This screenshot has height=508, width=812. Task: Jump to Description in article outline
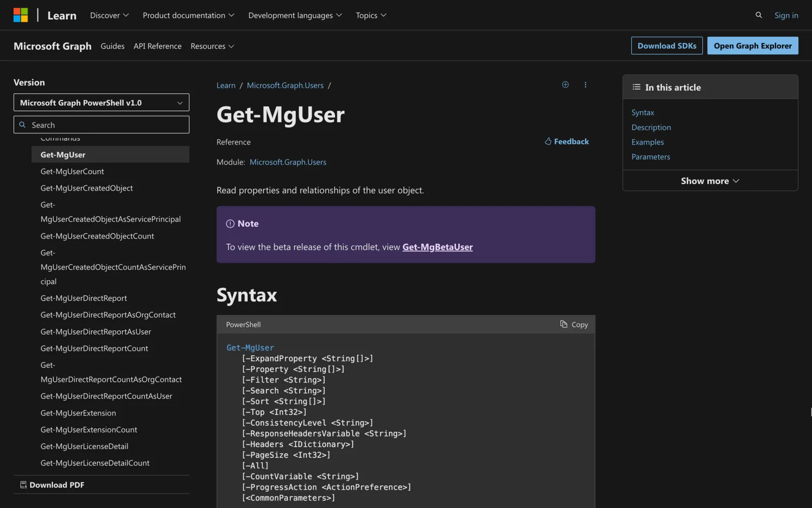[651, 128]
